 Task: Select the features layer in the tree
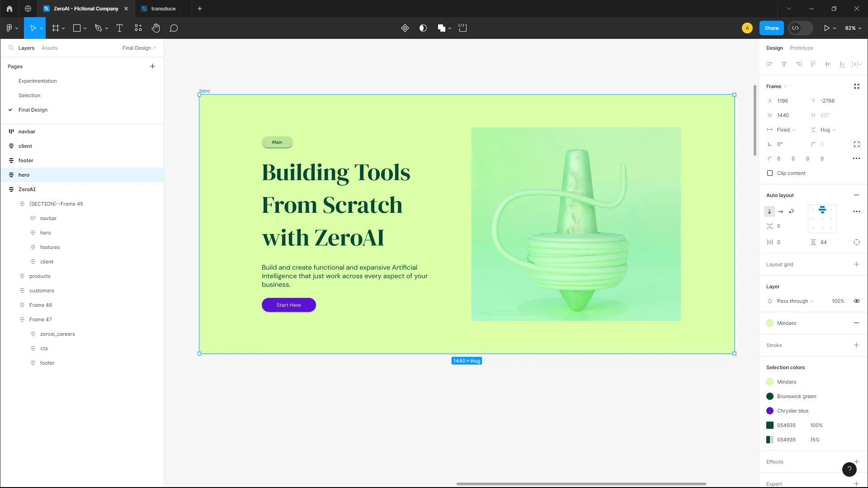pos(50,247)
